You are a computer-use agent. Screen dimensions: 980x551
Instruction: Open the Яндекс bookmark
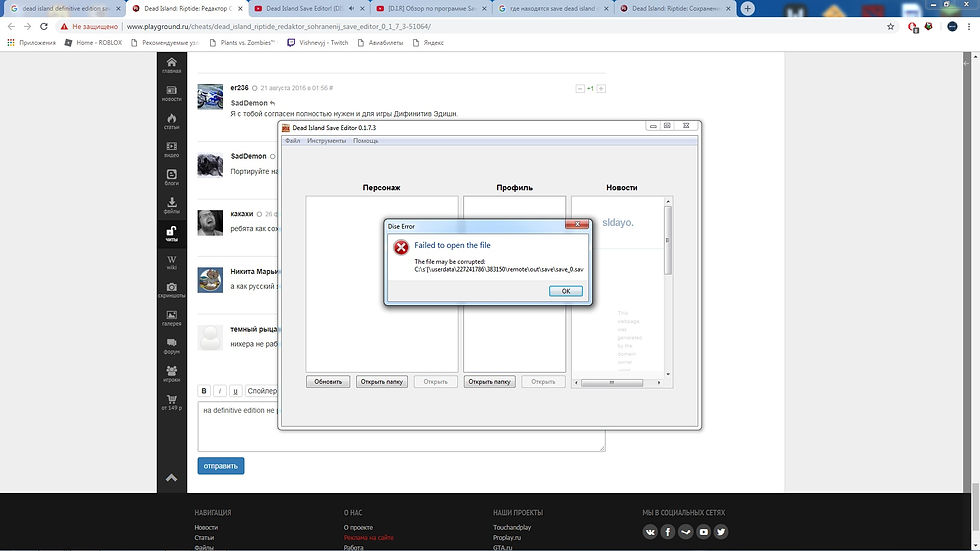(428, 42)
